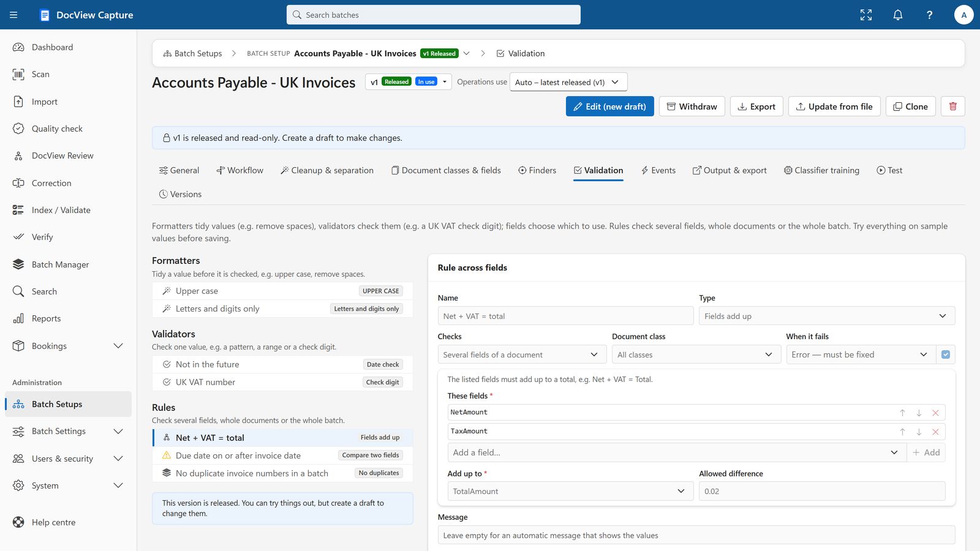The image size is (980, 551).
Task: Open the v1 version selector dropdown
Action: click(408, 82)
